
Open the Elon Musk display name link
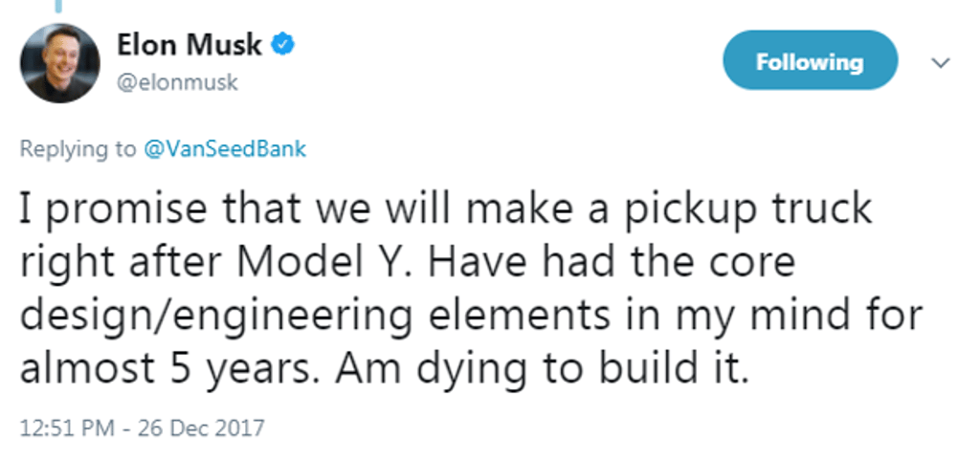click(190, 43)
